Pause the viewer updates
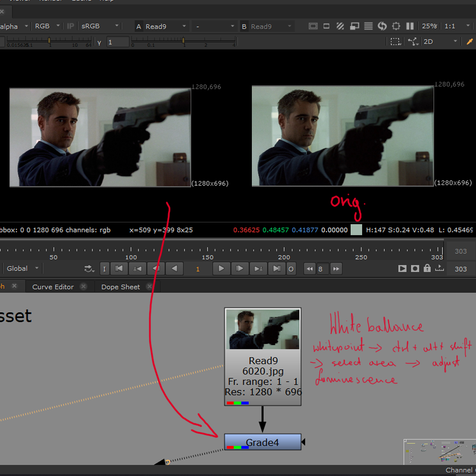Viewport: 476px width, 476px height. tap(410, 26)
